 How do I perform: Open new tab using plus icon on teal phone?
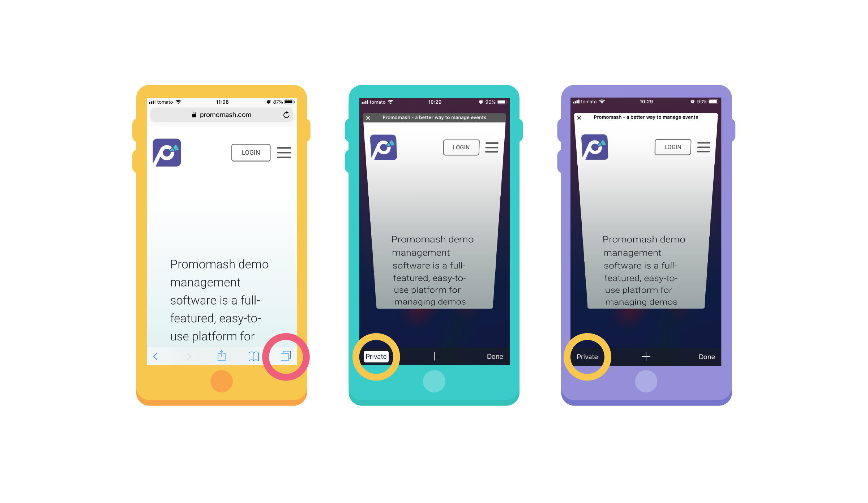[x=434, y=356]
